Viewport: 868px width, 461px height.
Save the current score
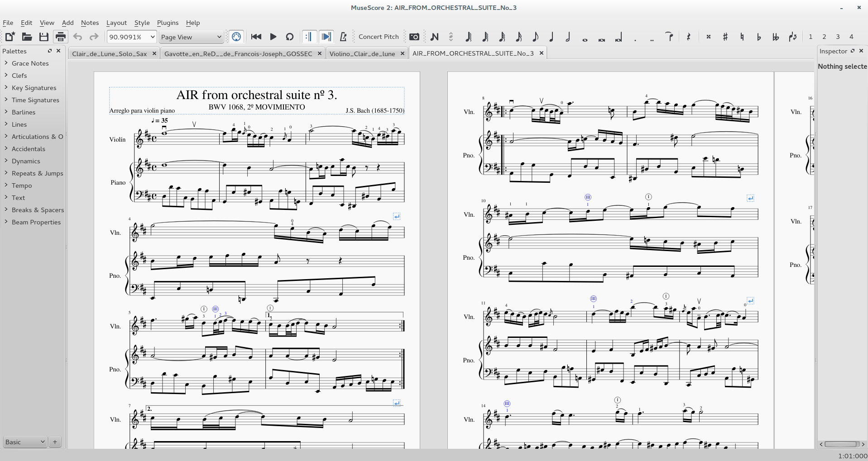click(43, 37)
